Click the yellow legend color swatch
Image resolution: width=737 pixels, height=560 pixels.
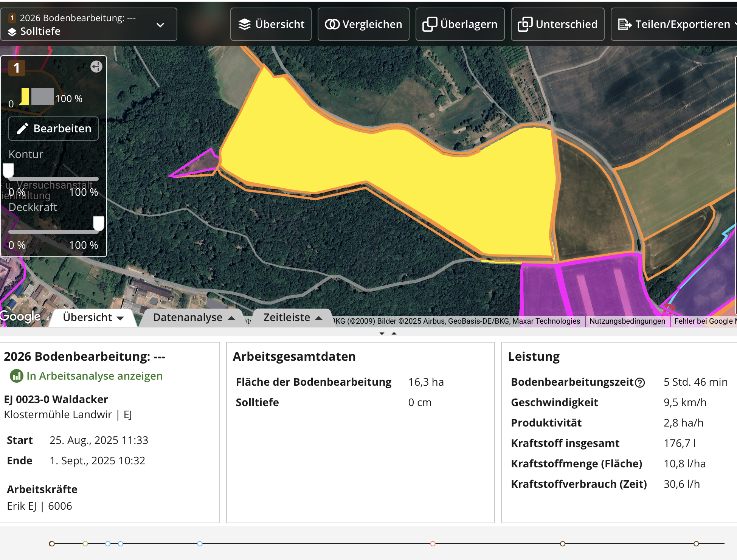(x=25, y=96)
